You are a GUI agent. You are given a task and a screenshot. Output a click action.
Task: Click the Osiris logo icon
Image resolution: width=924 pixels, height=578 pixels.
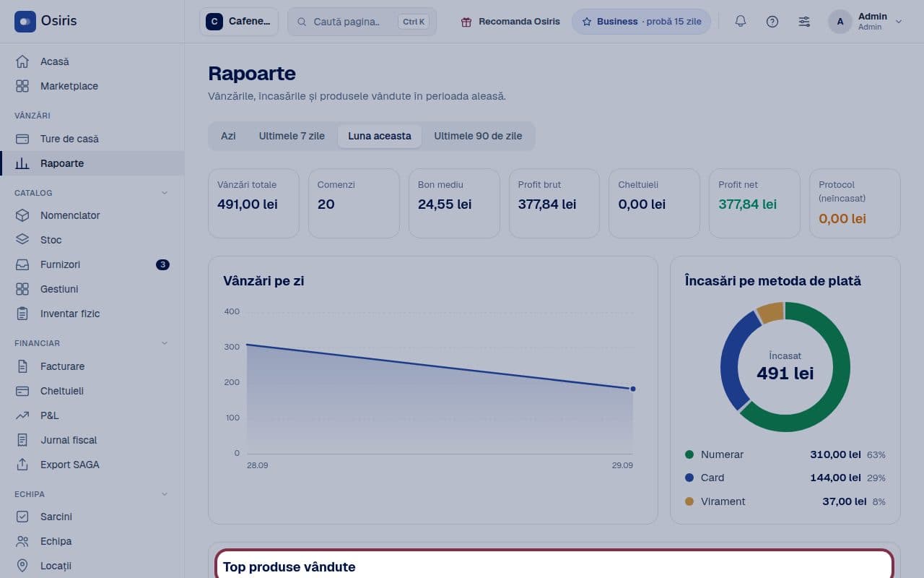click(25, 22)
